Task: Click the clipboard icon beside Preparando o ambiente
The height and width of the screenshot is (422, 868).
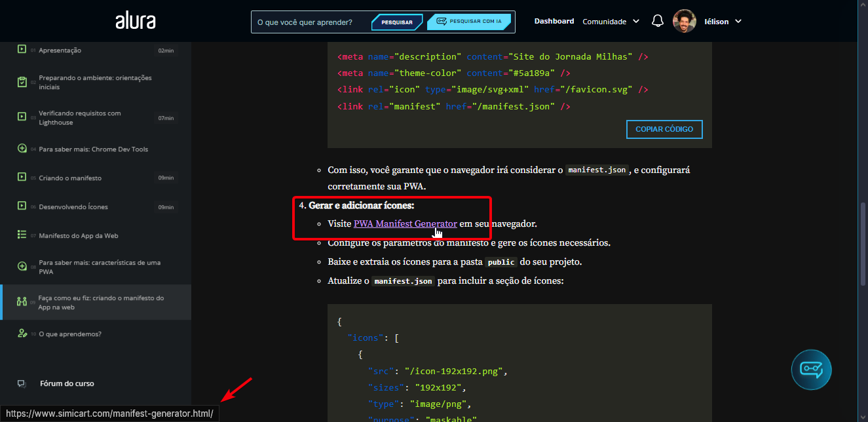Action: (x=22, y=82)
